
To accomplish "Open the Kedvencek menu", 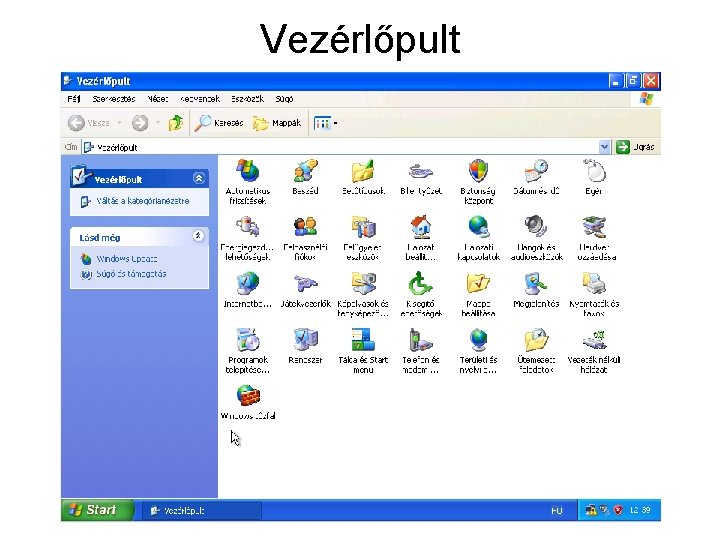I will point(200,99).
